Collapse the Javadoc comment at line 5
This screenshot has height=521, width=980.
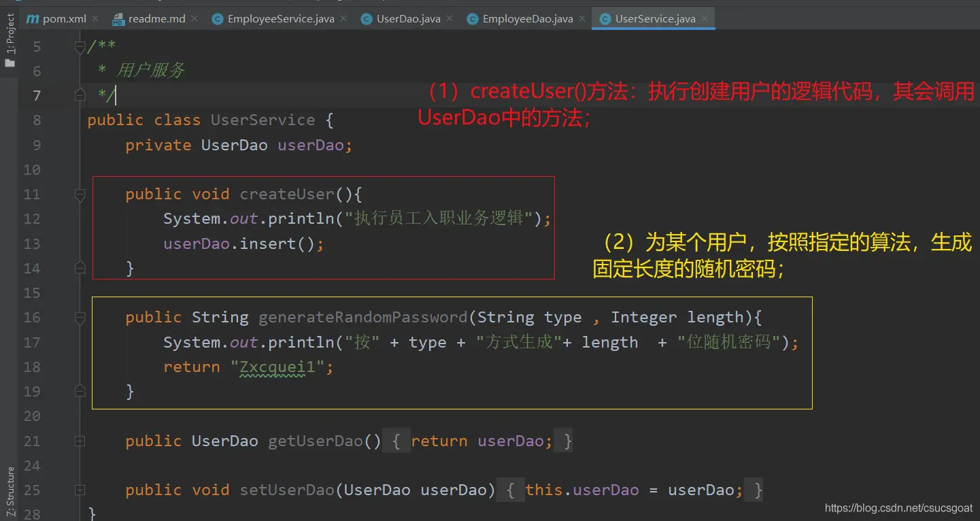tap(80, 47)
